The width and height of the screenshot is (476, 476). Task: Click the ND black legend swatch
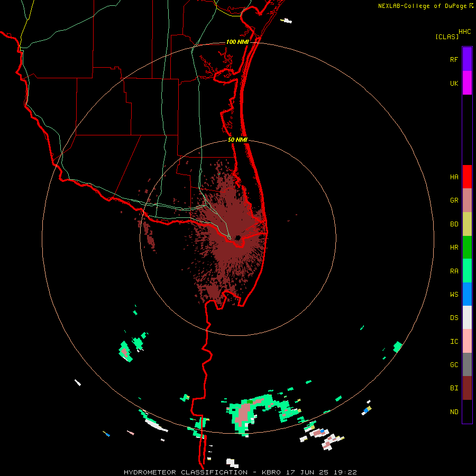pyautogui.click(x=467, y=411)
